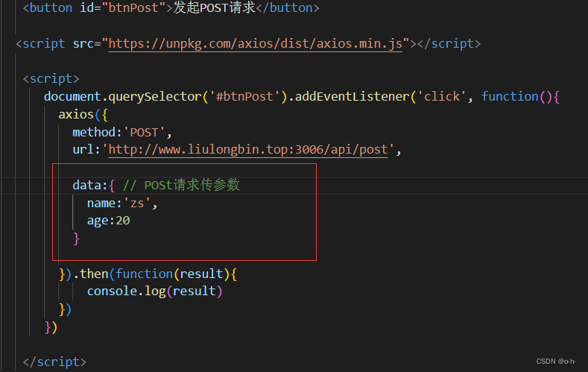Click the addEventListener method name
This screenshot has height=372, width=588.
[x=352, y=97]
